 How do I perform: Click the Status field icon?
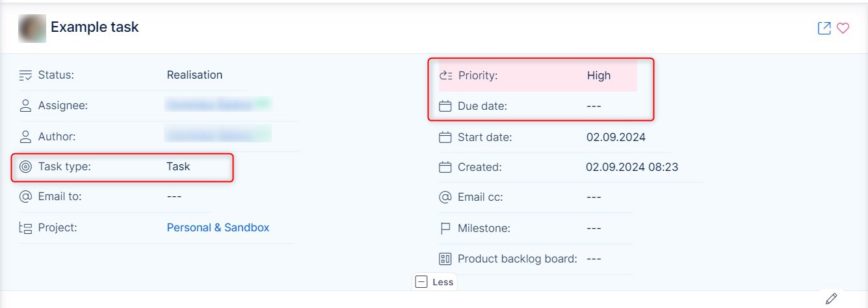[x=25, y=75]
